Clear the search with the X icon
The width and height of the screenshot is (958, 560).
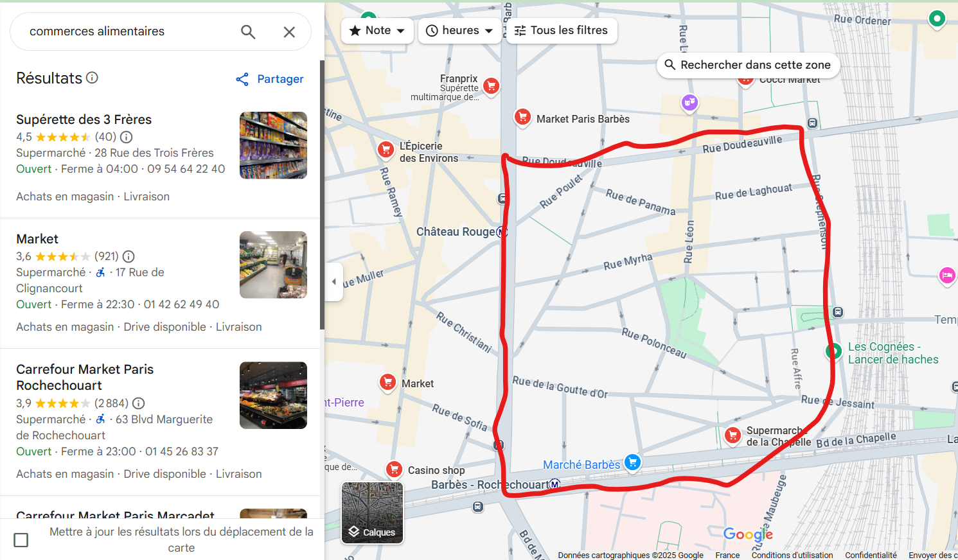pos(289,31)
